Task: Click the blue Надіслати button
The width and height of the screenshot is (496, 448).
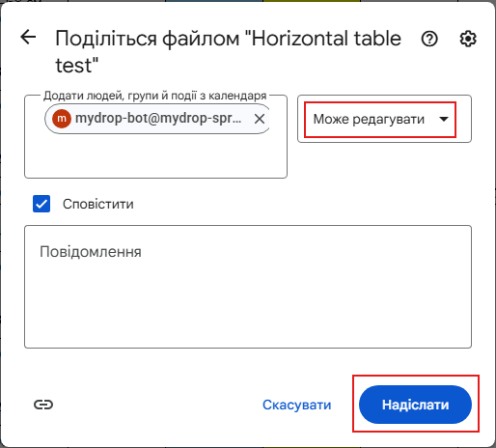Action: tap(415, 405)
